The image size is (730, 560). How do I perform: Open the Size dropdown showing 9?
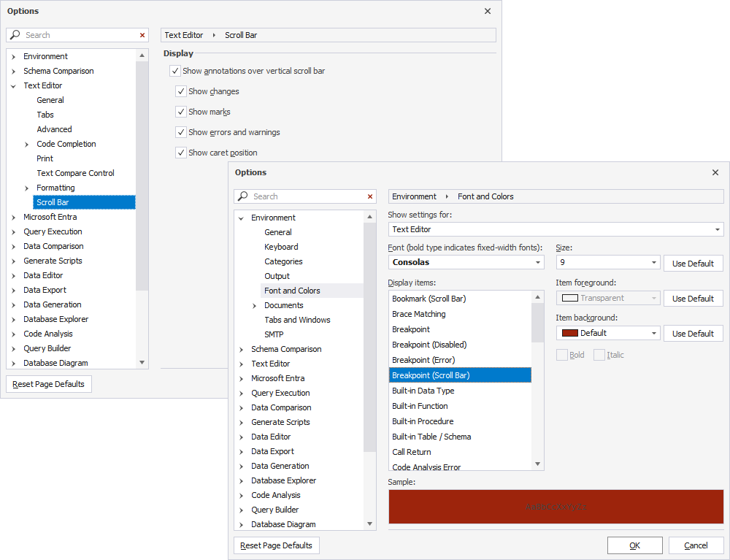[653, 262]
